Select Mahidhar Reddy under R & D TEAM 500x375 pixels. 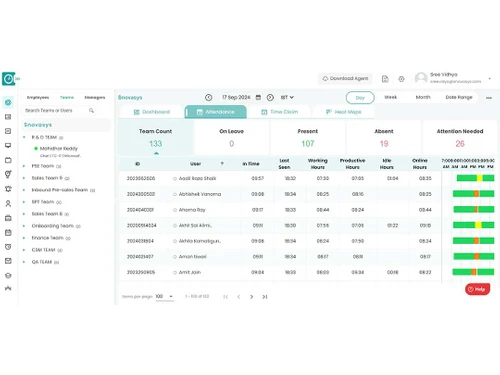(x=59, y=148)
